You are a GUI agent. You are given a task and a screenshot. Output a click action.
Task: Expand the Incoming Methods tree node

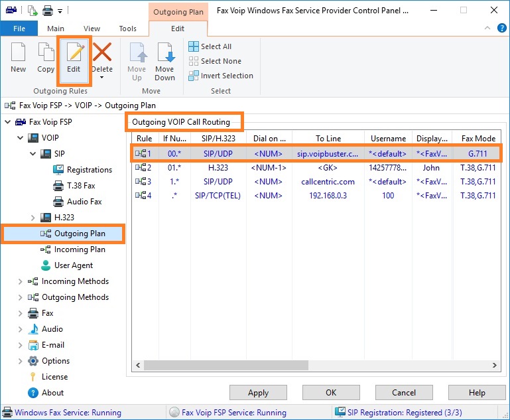point(20,281)
